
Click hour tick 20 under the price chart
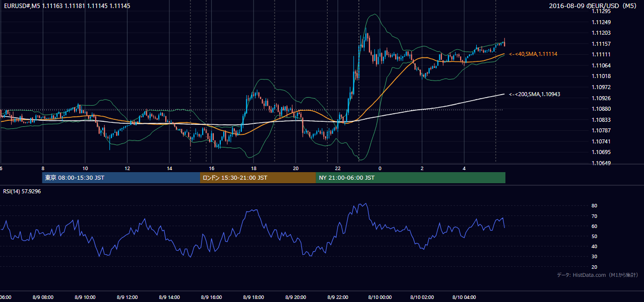(x=296, y=168)
